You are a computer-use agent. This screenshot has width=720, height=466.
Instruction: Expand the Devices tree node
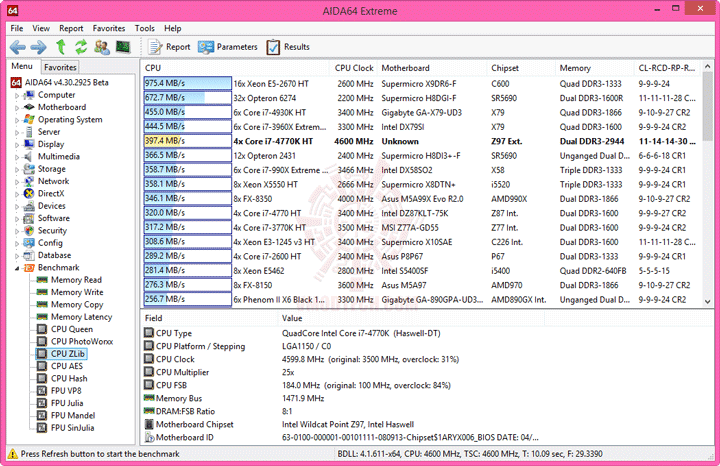tap(17, 207)
